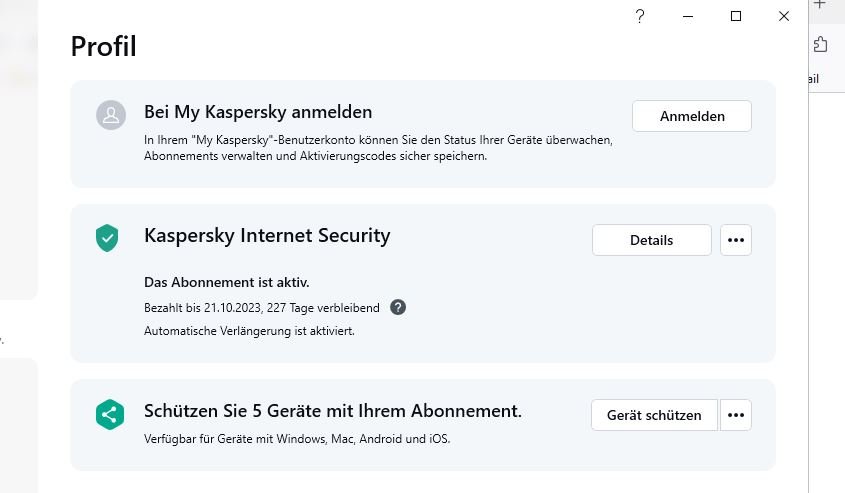
Task: Select the Kaspersky Internet Security subscription title
Action: click(267, 236)
